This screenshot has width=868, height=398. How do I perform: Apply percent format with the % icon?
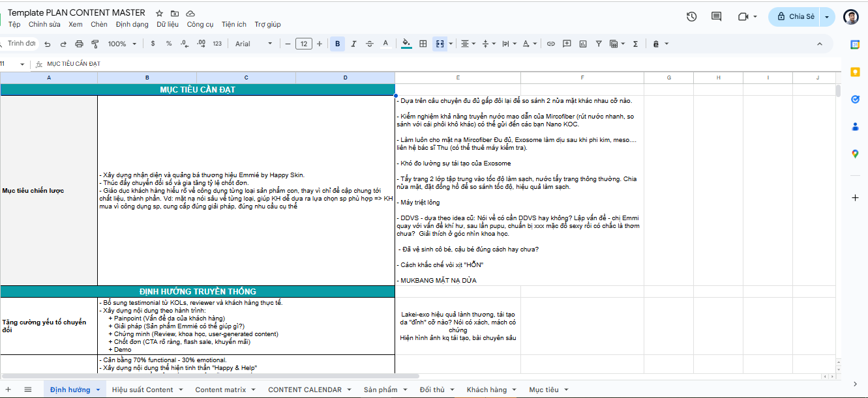168,44
